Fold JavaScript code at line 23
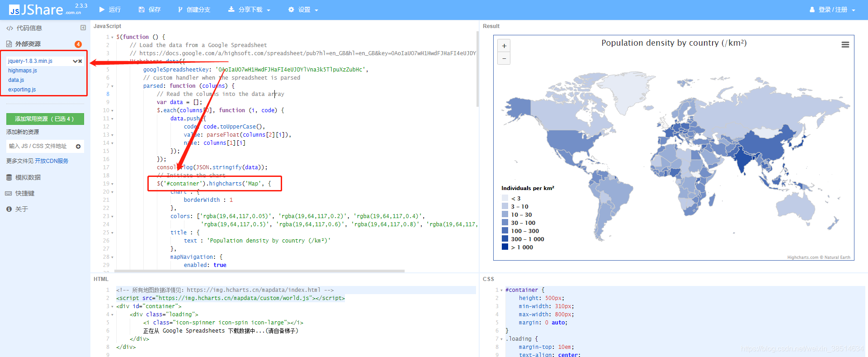Viewport: 868px width, 357px height. pos(112,216)
